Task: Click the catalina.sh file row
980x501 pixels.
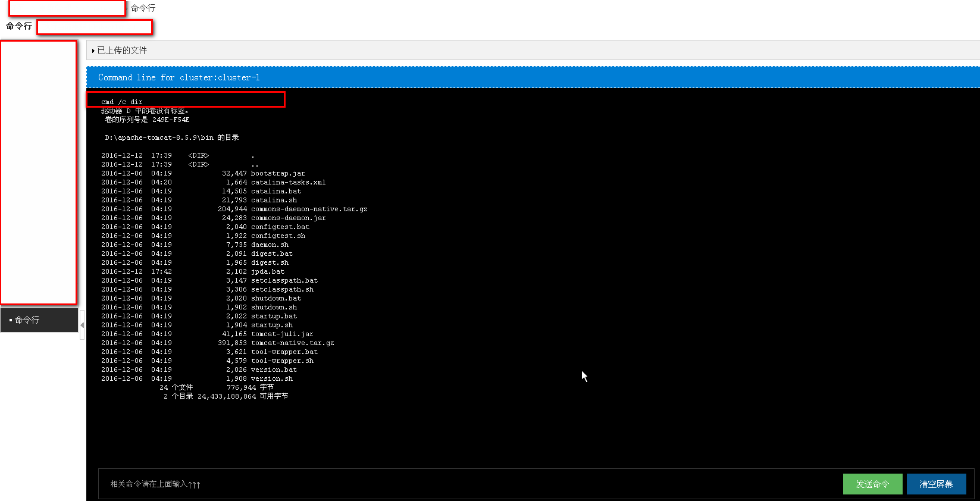Action: (199, 200)
